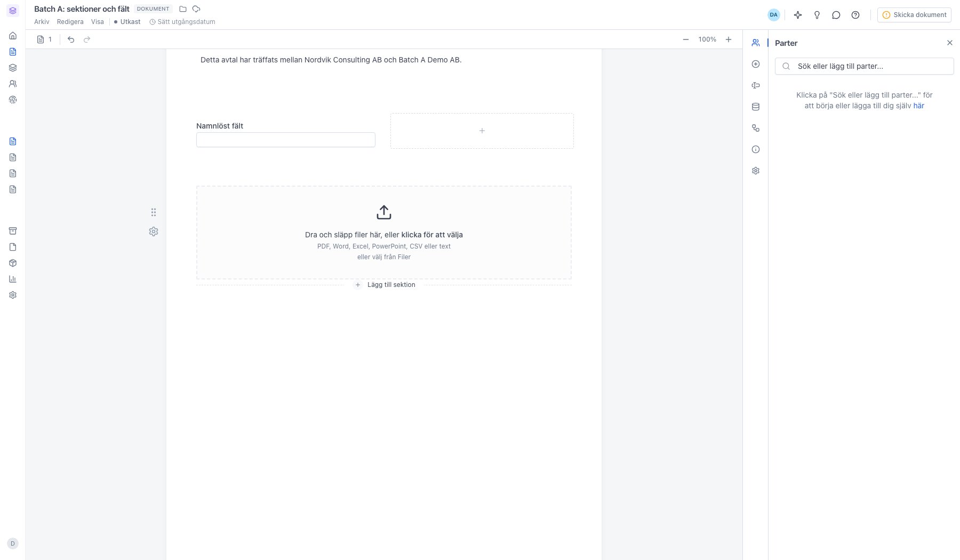
Task: Zoom in with the plus button
Action: tap(729, 39)
